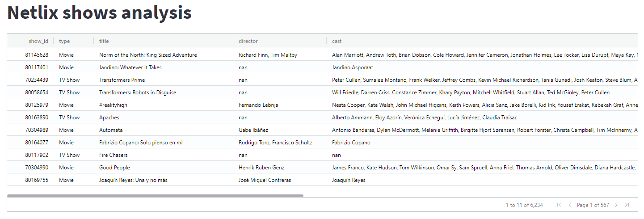Click cast cell starting 'Will Friedle, Darren Criss'
This screenshot has width=644, height=219.
tap(471, 93)
